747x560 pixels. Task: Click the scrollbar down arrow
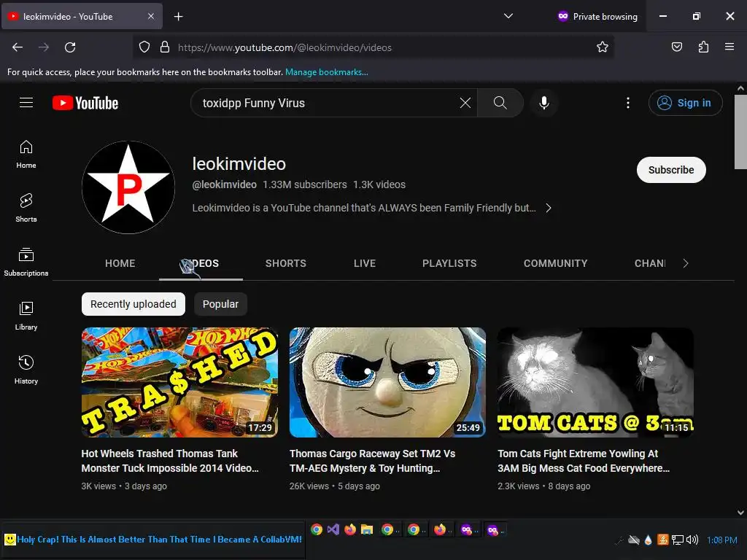click(740, 513)
